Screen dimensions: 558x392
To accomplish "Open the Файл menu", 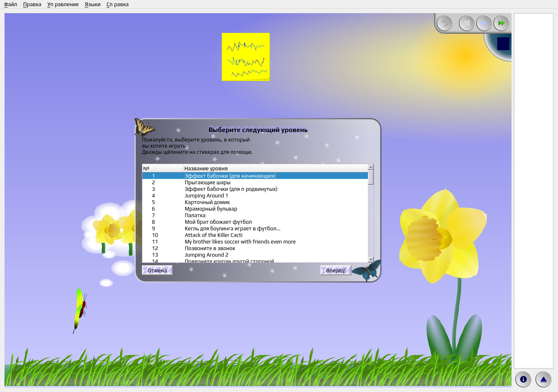I will (x=11, y=5).
